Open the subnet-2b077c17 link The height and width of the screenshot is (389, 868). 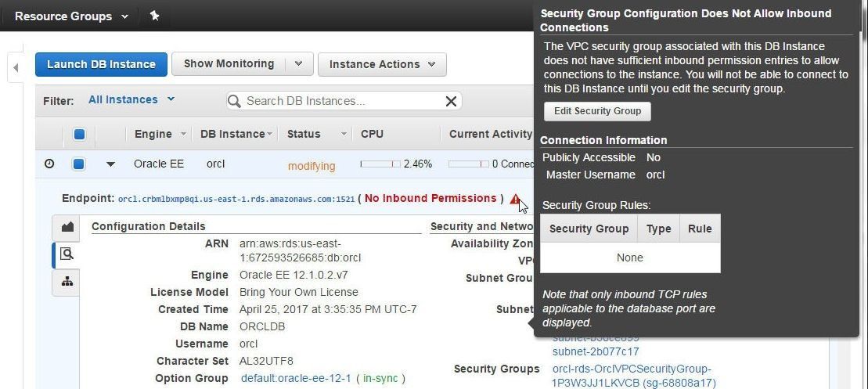click(x=596, y=351)
